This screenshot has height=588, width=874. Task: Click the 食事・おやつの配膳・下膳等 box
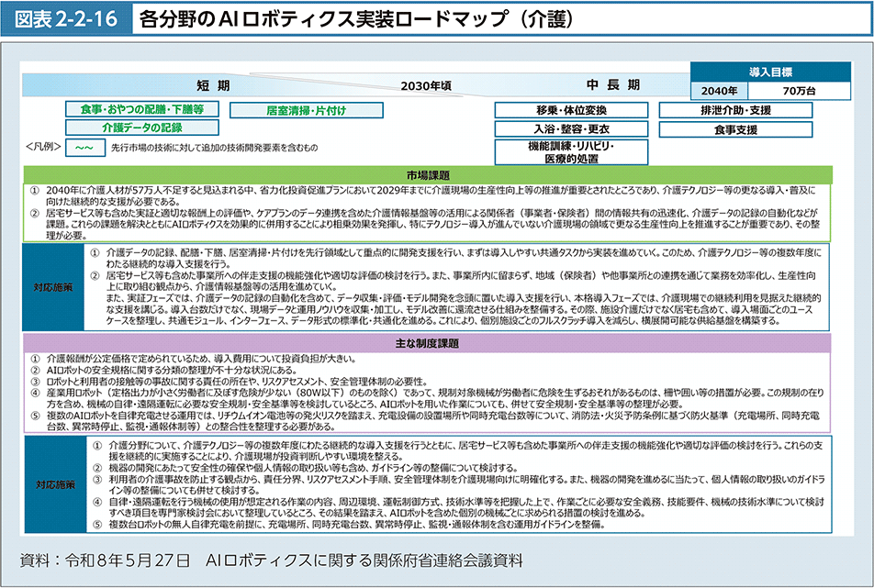[141, 109]
